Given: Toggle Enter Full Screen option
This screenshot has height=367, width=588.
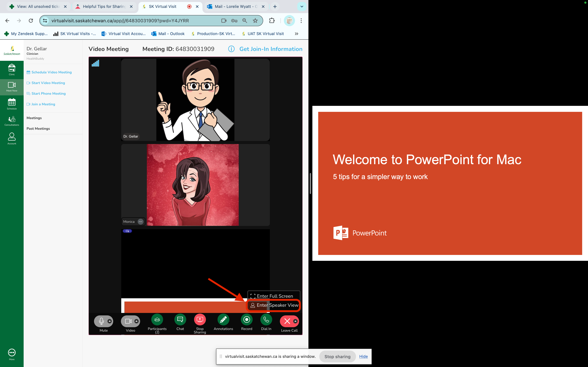Looking at the screenshot, I should [273, 296].
